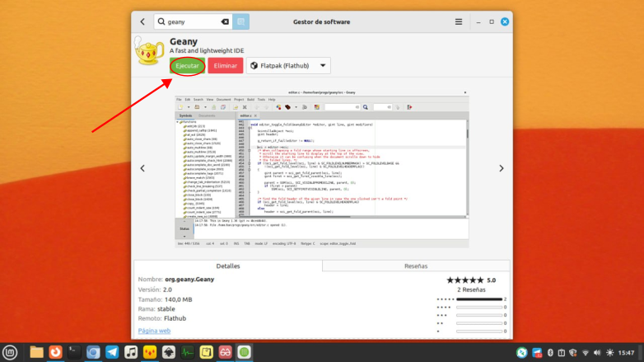The image size is (644, 362).
Task: Open the blue Chromium browser taskbar icon
Action: tap(93, 353)
